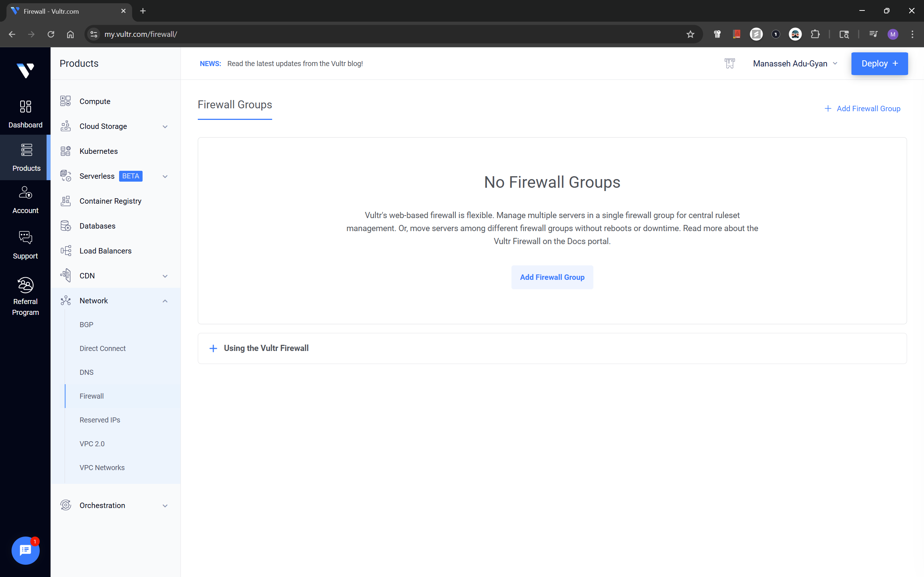The height and width of the screenshot is (577, 924).
Task: Click the Network icon
Action: click(66, 301)
